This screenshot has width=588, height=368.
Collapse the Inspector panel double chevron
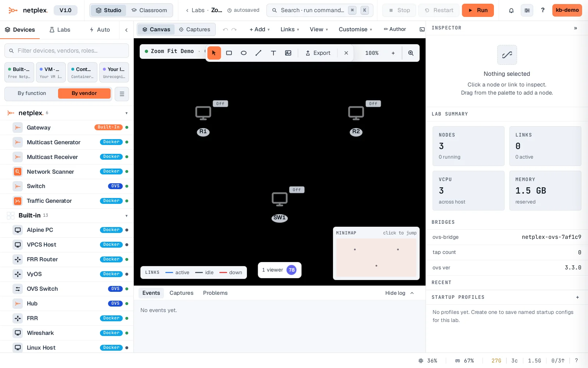pos(576,28)
